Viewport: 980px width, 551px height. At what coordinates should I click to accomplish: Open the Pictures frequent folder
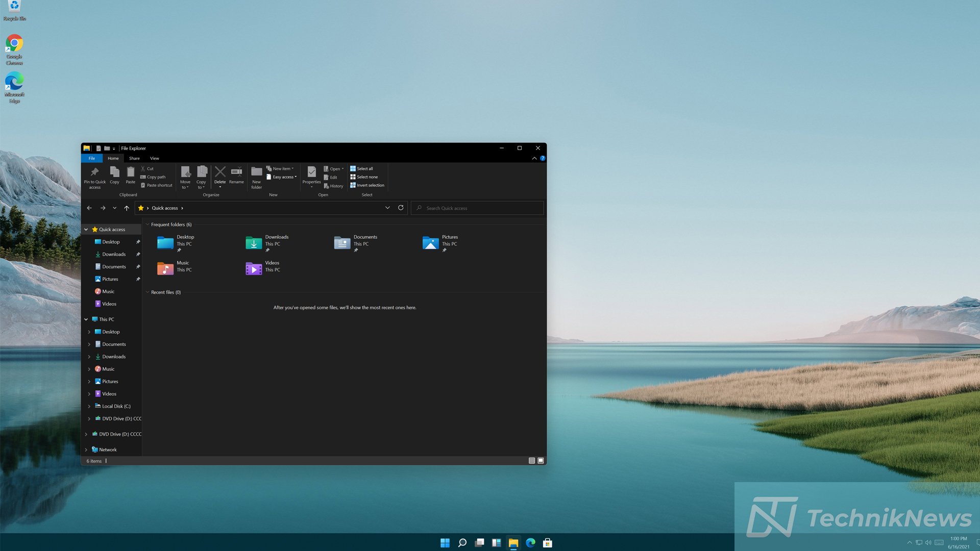pyautogui.click(x=440, y=243)
